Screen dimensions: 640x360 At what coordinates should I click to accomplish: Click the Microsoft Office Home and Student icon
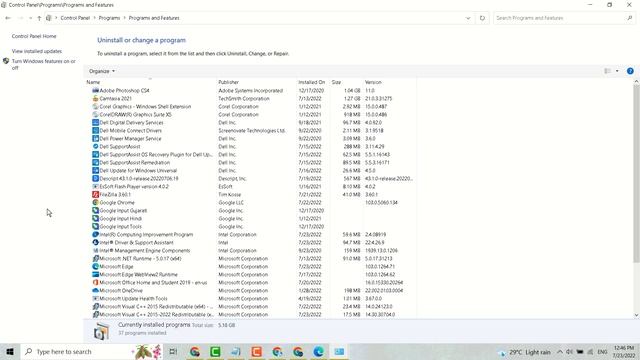pyautogui.click(x=96, y=282)
